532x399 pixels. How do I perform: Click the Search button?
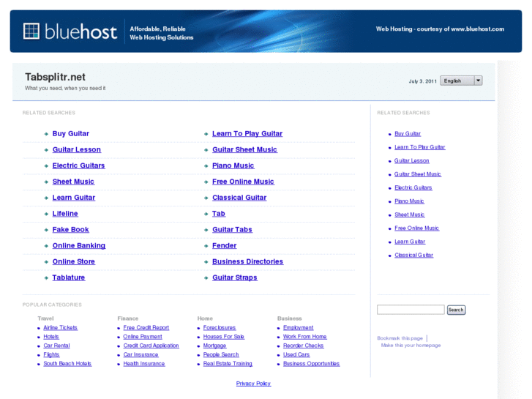pyautogui.click(x=456, y=310)
